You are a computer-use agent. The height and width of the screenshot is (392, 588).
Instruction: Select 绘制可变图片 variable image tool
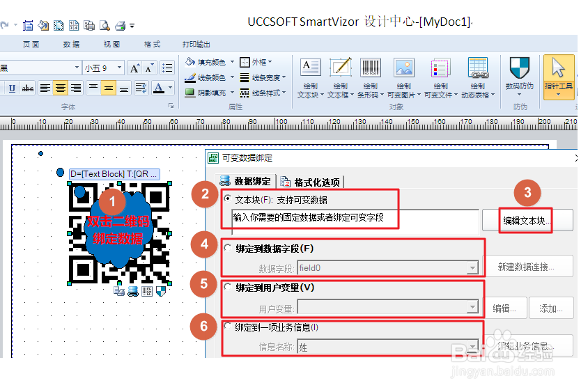point(404,78)
